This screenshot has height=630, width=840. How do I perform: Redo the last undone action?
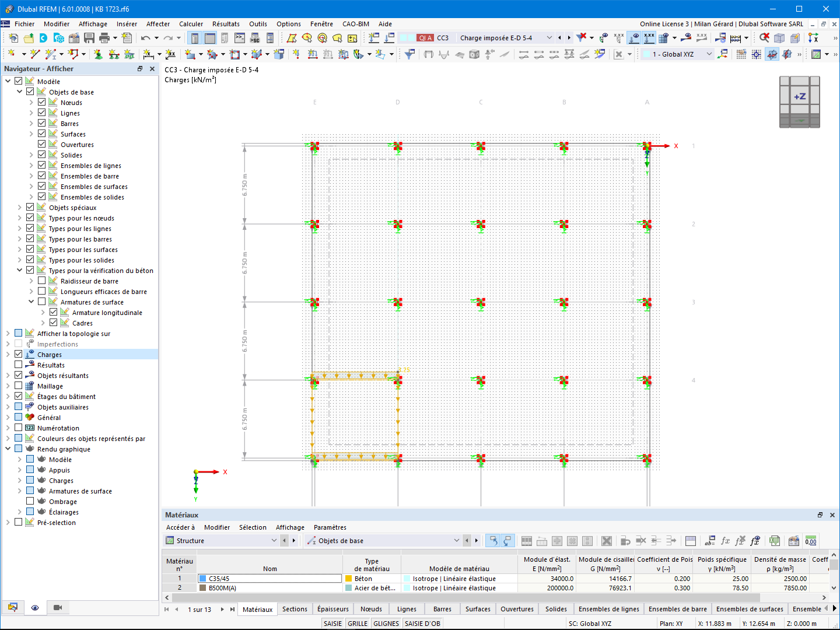(168, 38)
